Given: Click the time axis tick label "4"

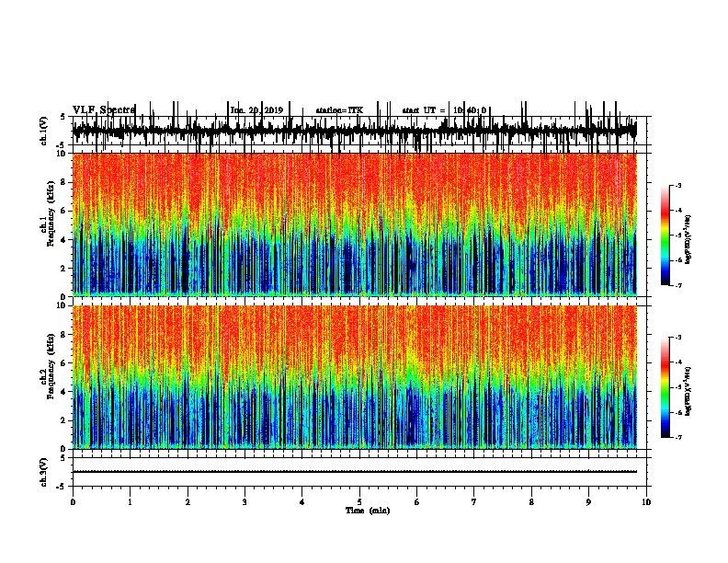Looking at the screenshot, I should [x=302, y=502].
